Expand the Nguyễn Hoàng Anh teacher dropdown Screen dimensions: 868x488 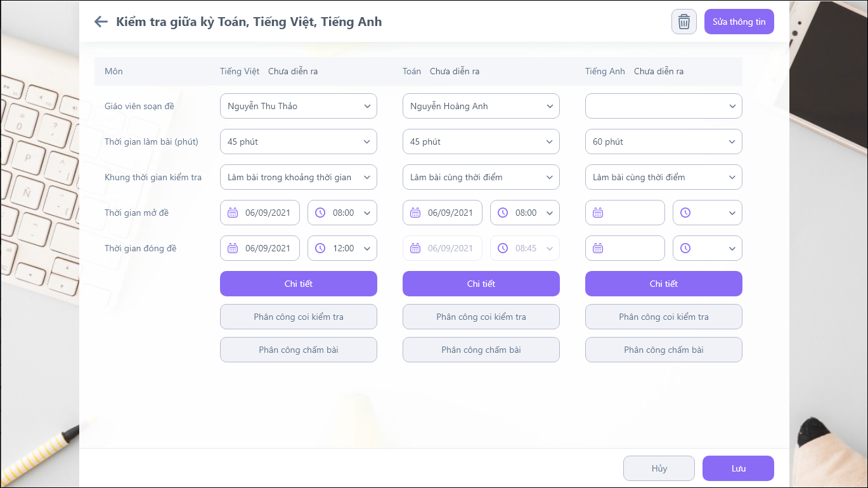point(481,106)
